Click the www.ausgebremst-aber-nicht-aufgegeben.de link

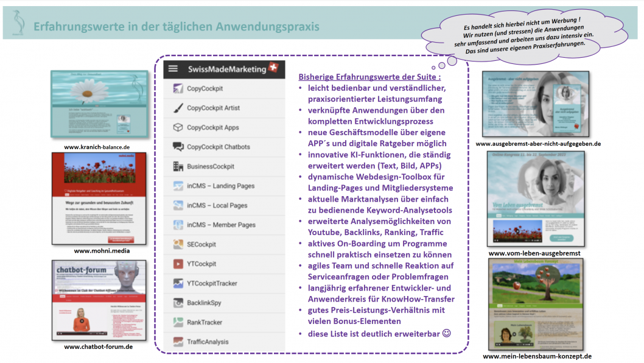(539, 144)
